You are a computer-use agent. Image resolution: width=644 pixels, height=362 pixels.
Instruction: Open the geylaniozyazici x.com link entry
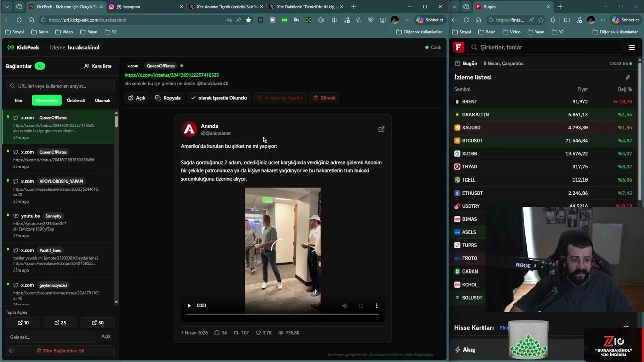[x=57, y=293]
